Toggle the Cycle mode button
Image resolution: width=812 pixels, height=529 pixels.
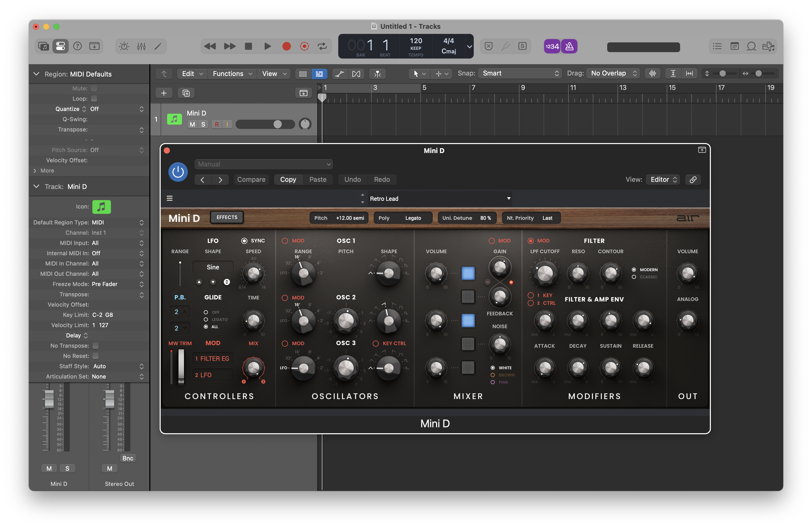click(x=322, y=46)
